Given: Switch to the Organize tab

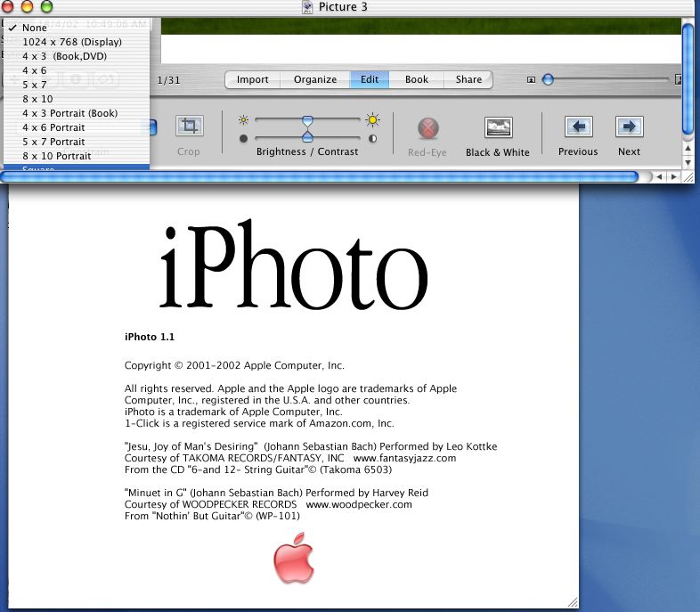Looking at the screenshot, I should click(x=315, y=79).
